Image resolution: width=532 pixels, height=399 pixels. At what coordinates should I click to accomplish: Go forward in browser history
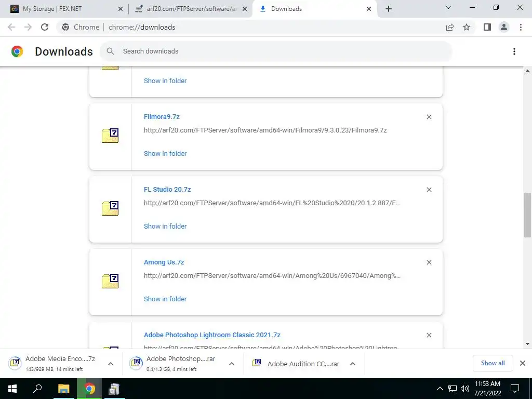coord(28,27)
